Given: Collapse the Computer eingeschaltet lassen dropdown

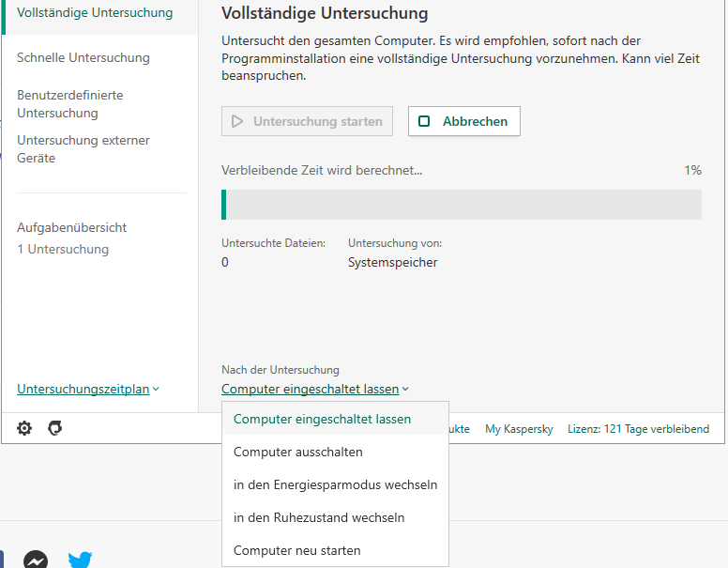Looking at the screenshot, I should click(315, 389).
